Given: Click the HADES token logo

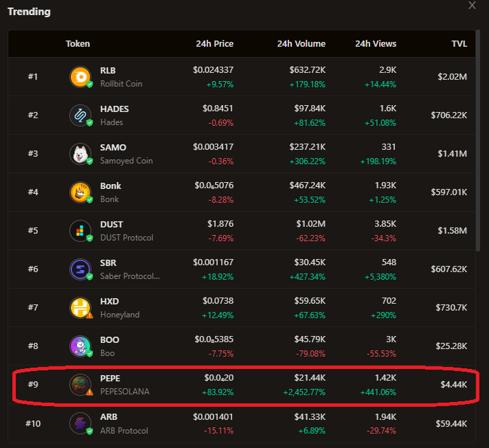Looking at the screenshot, I should pos(80,115).
